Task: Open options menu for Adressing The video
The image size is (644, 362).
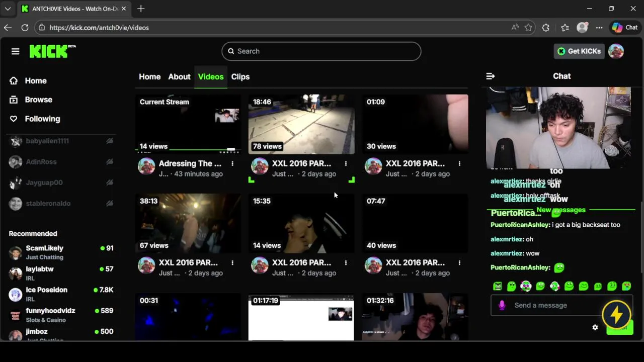Action: coord(232,163)
